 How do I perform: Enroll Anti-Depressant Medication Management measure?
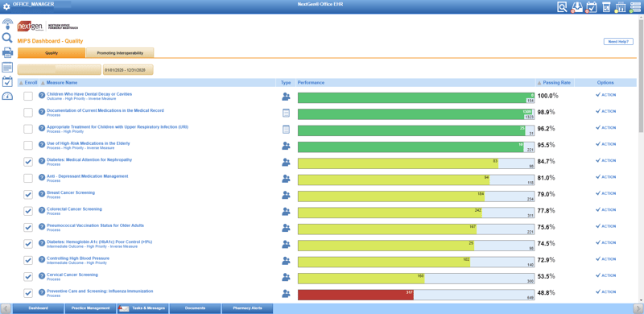(x=28, y=179)
